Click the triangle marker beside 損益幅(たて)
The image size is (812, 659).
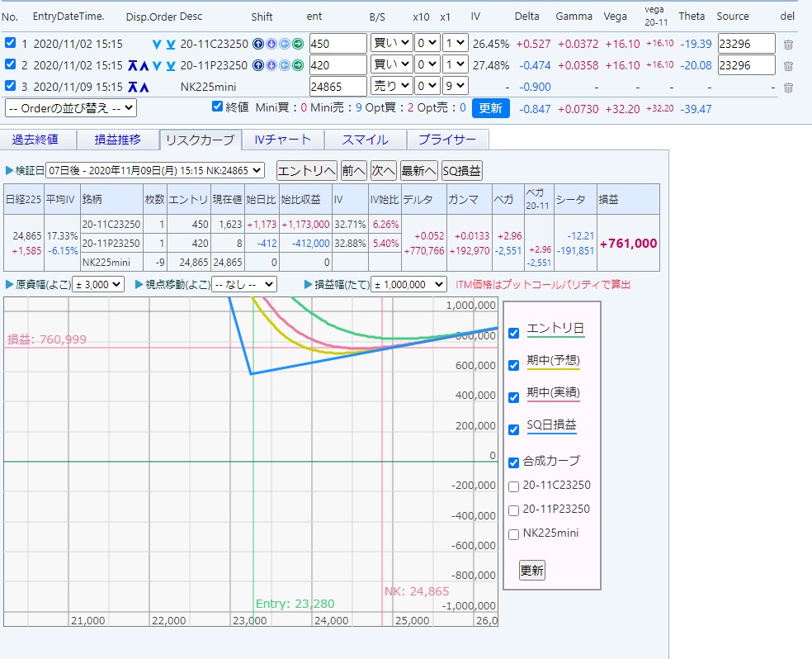309,284
